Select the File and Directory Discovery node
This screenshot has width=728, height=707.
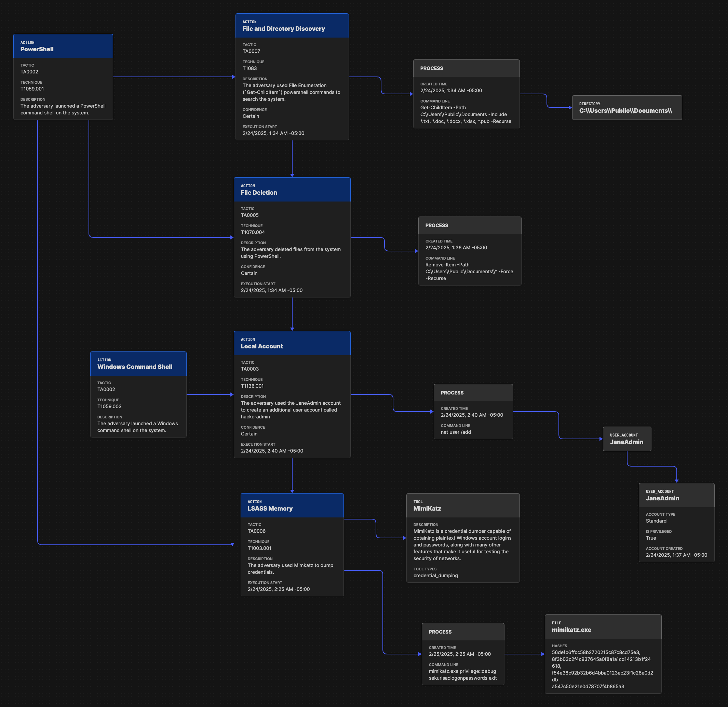292,77
